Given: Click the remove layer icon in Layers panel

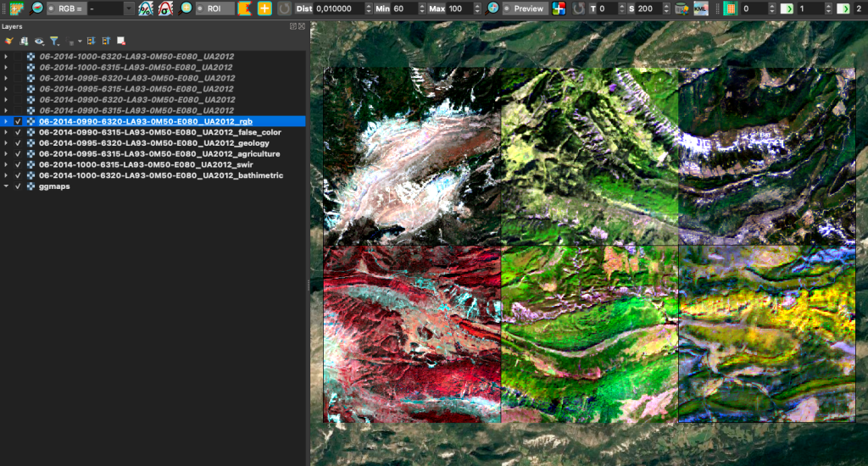Looking at the screenshot, I should (x=121, y=41).
